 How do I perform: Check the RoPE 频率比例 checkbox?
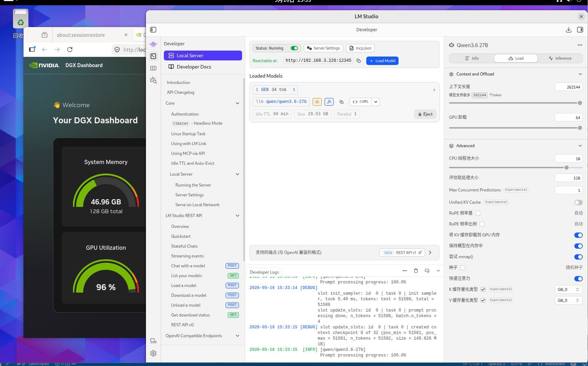tap(482, 224)
